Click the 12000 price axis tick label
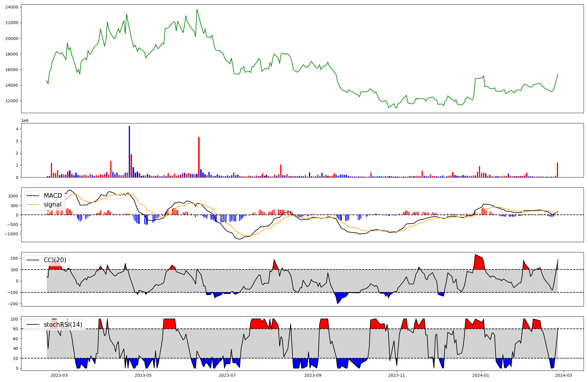Screen dimensions: 588x382 coord(12,101)
